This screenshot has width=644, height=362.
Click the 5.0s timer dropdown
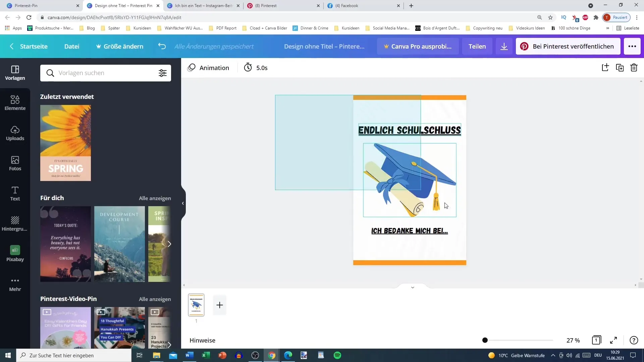click(x=257, y=68)
